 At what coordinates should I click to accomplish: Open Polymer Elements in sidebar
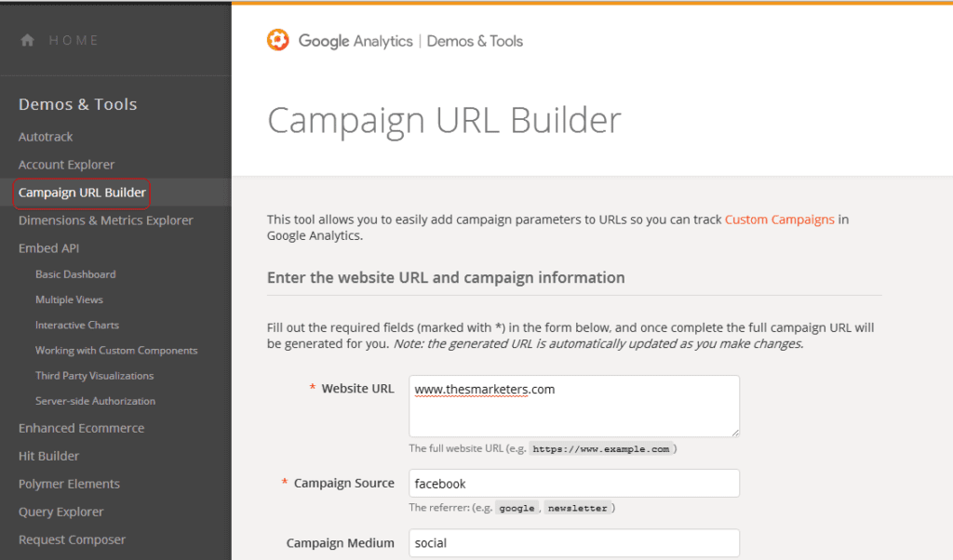click(69, 484)
